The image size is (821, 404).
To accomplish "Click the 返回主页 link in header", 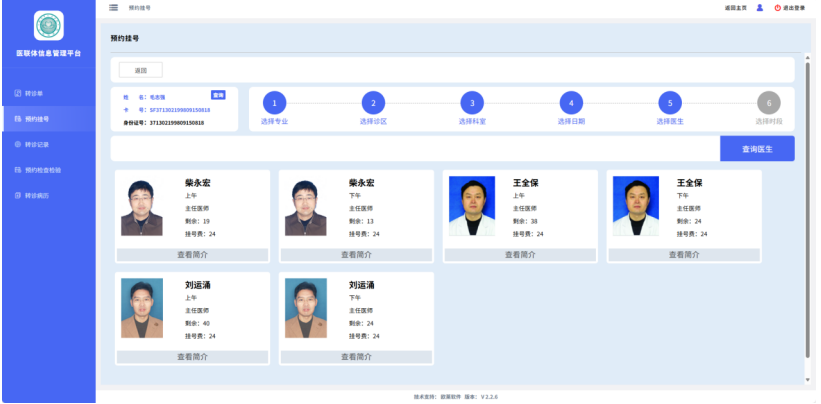I will point(735,7).
